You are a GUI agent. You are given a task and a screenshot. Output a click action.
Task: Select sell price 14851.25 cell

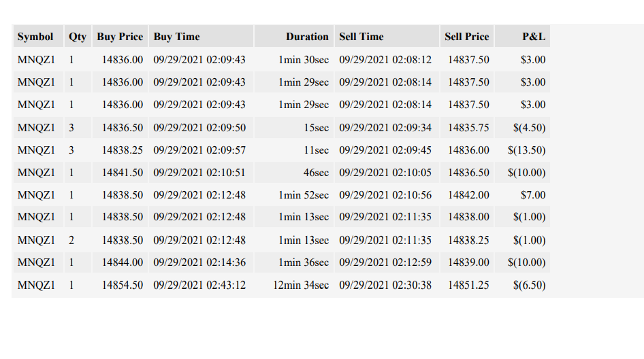click(x=467, y=285)
